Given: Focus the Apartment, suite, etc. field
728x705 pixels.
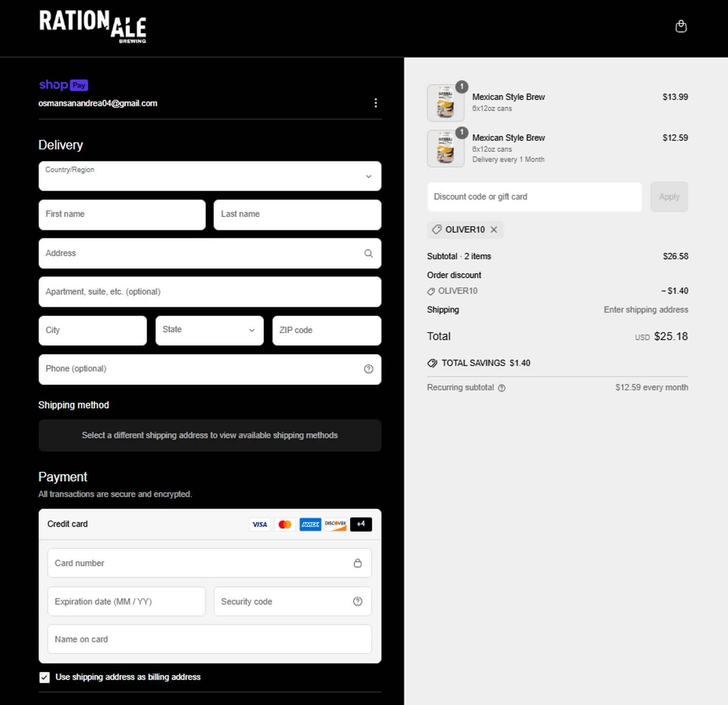Looking at the screenshot, I should tap(210, 292).
